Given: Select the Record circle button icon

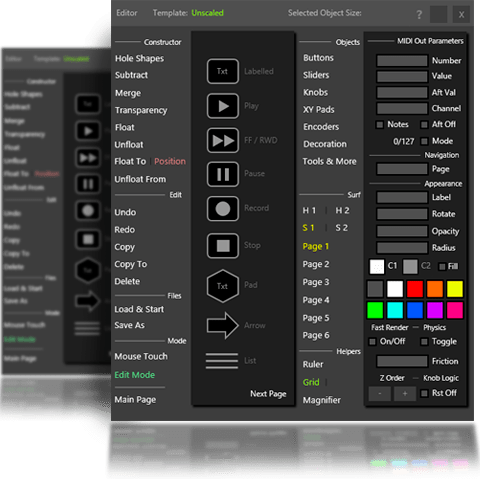Looking at the screenshot, I should pyautogui.click(x=223, y=209).
